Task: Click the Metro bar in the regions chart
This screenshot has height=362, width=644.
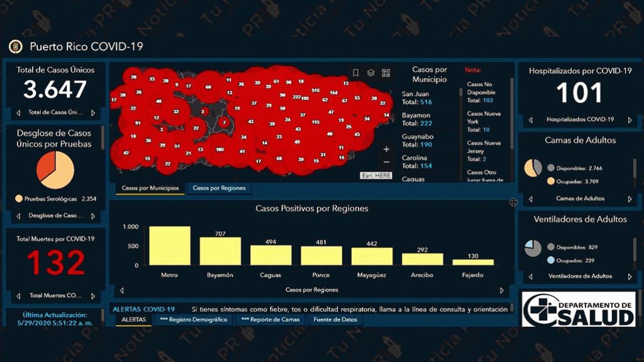Action: tap(170, 246)
